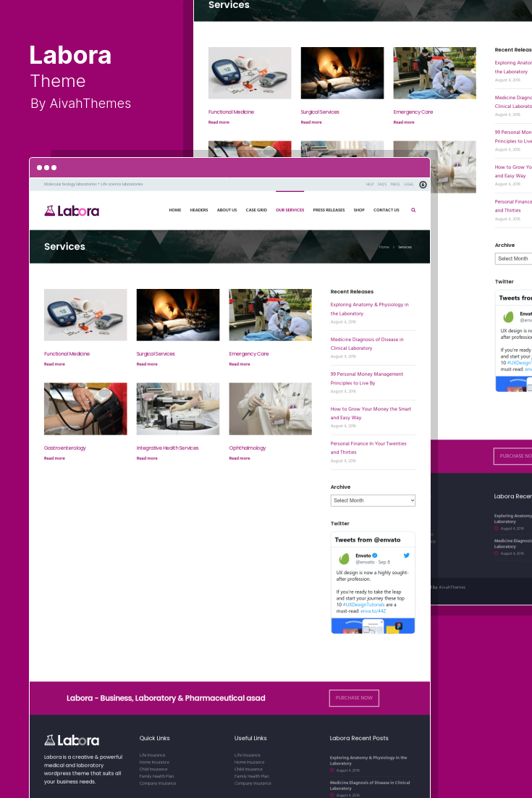Open the Surgical Services thumbnail image
This screenshot has height=798, width=532.
tap(178, 315)
